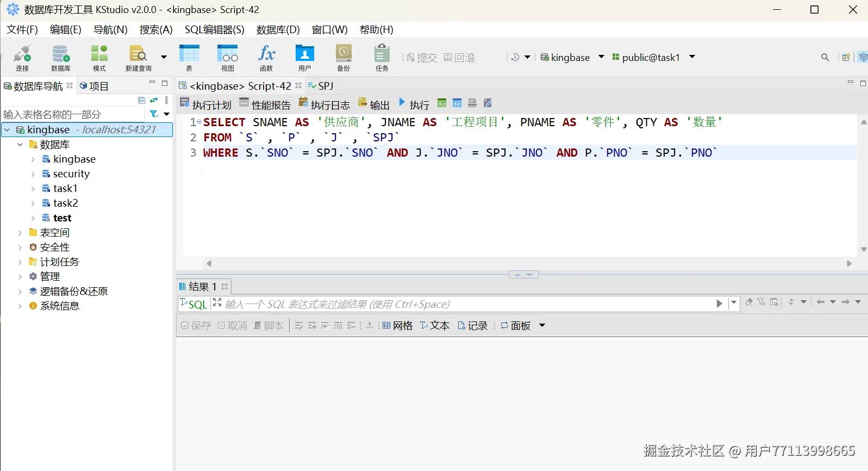Click the 新建查询 (new query) icon
This screenshot has width=868, height=471.
(x=139, y=58)
